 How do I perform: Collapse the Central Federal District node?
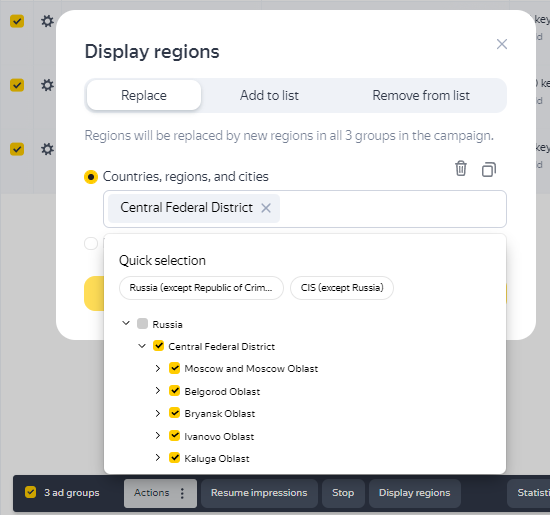[142, 346]
